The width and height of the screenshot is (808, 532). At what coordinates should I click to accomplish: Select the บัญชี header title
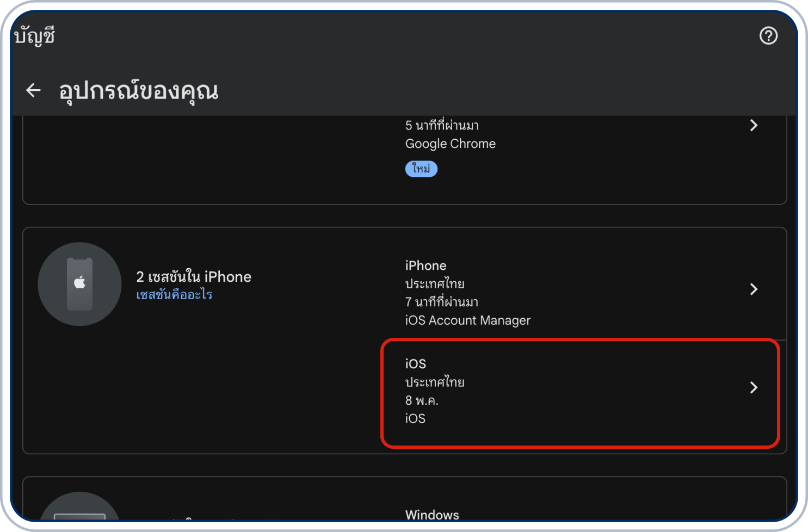(x=35, y=36)
